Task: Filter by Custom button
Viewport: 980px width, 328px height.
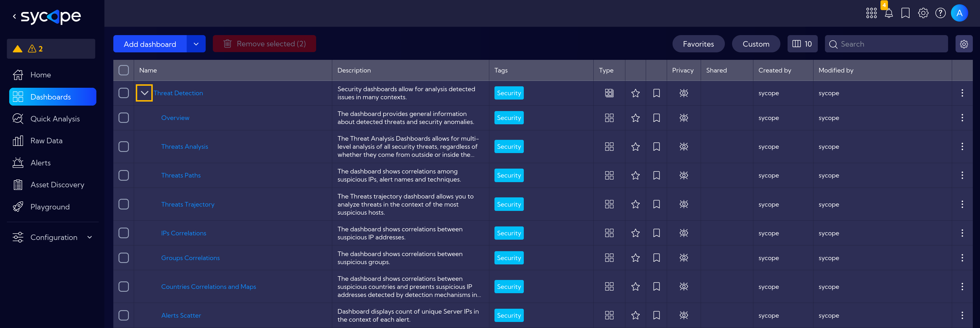Action: coord(756,44)
